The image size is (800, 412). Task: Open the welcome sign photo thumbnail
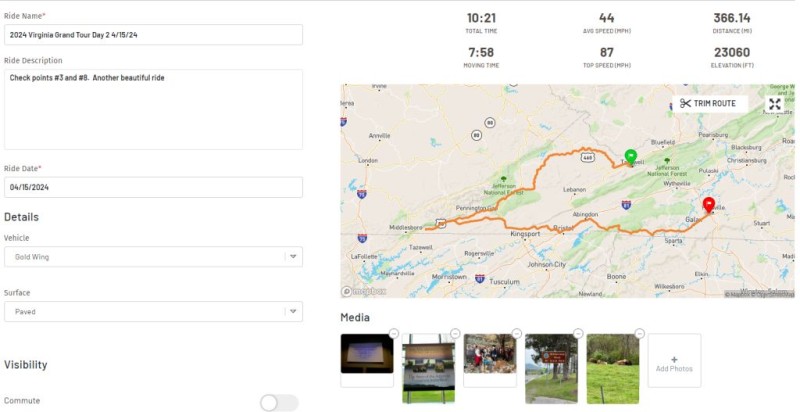click(428, 368)
